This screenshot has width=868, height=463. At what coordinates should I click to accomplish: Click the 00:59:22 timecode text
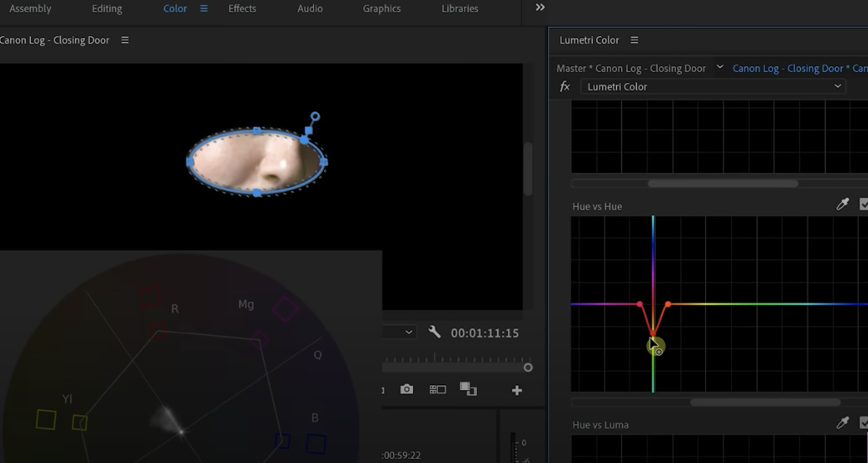[x=401, y=455]
